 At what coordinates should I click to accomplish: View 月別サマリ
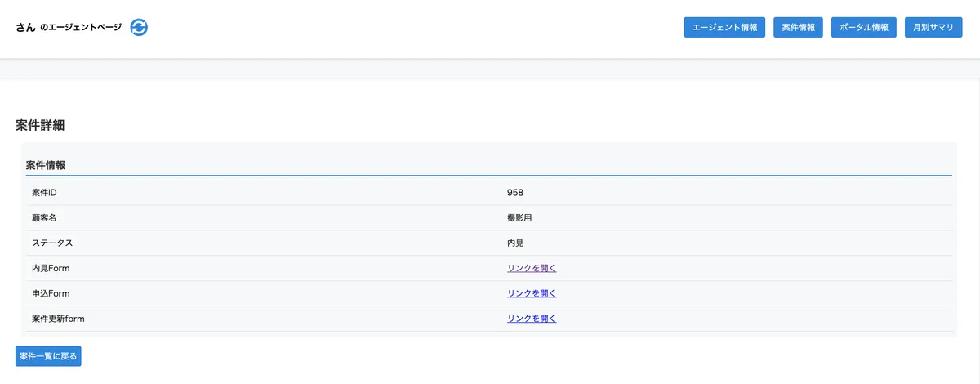click(933, 27)
